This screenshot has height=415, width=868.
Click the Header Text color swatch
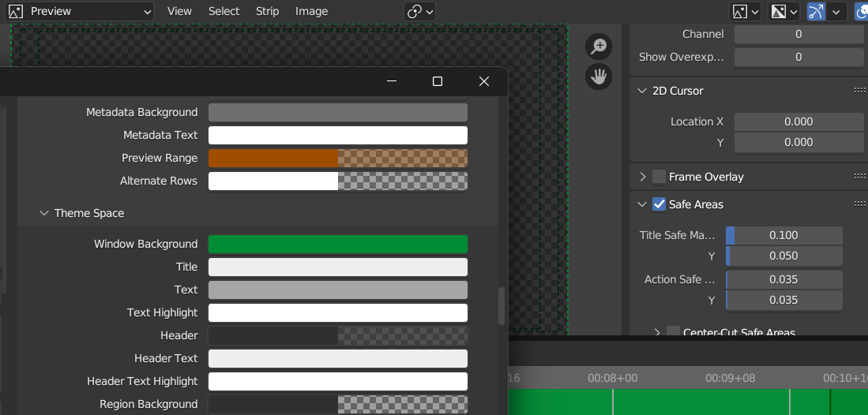click(338, 358)
